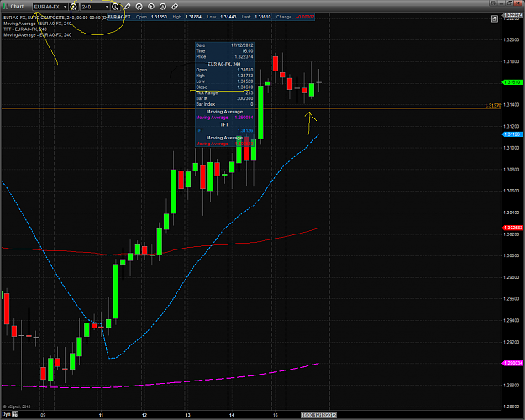This screenshot has width=525, height=420.
Task: Click the 16:00 17/12/2012 time cursor label
Action: point(318,415)
